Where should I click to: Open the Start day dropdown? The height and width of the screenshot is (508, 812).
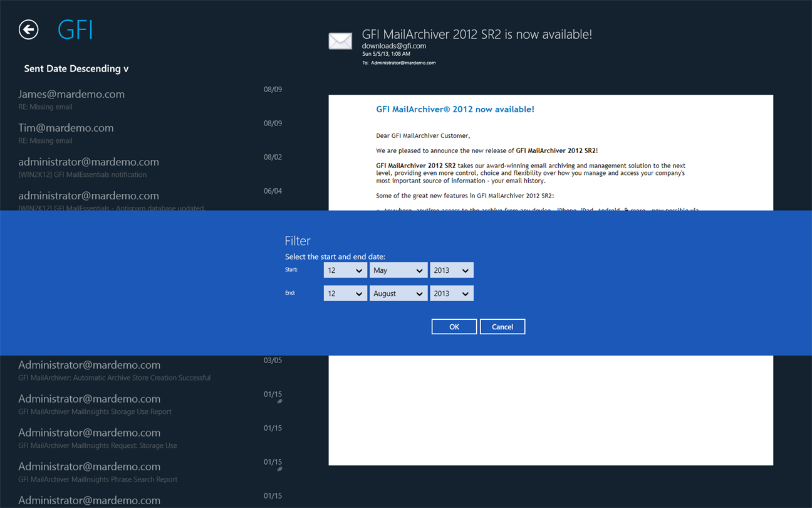click(345, 270)
